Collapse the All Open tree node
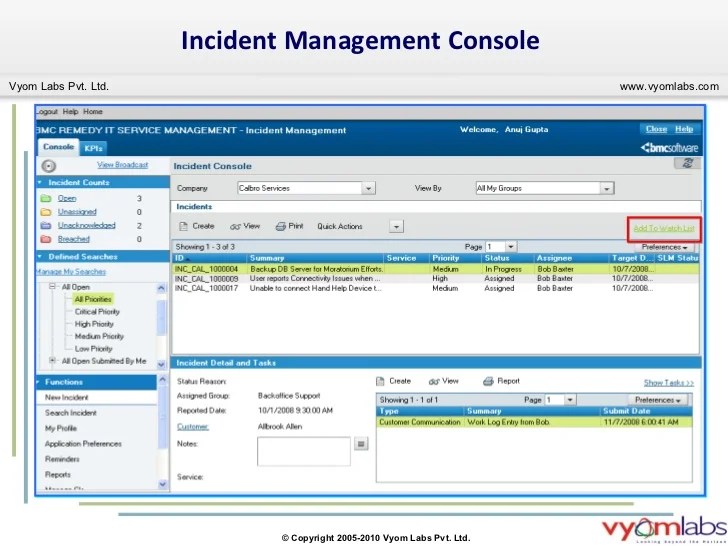Viewport: 728px width, 546px height. pos(52,286)
